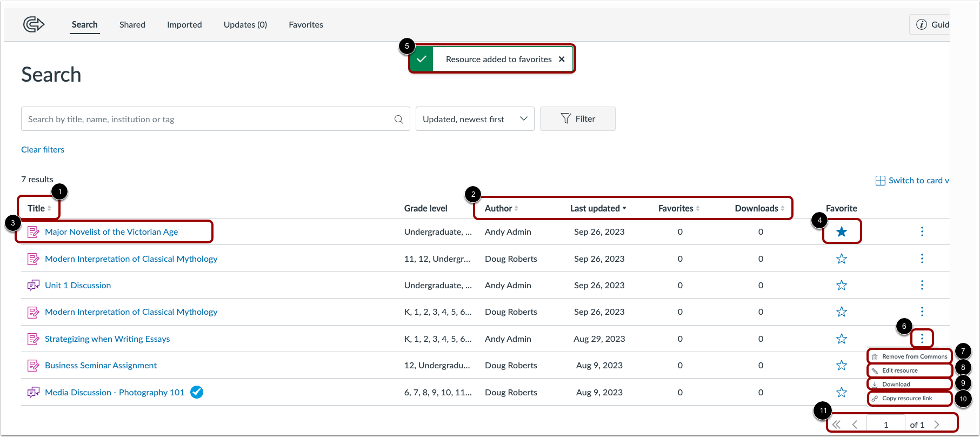Screen dimensions: 980x437
Task: Go to first page of results
Action: tap(836, 425)
